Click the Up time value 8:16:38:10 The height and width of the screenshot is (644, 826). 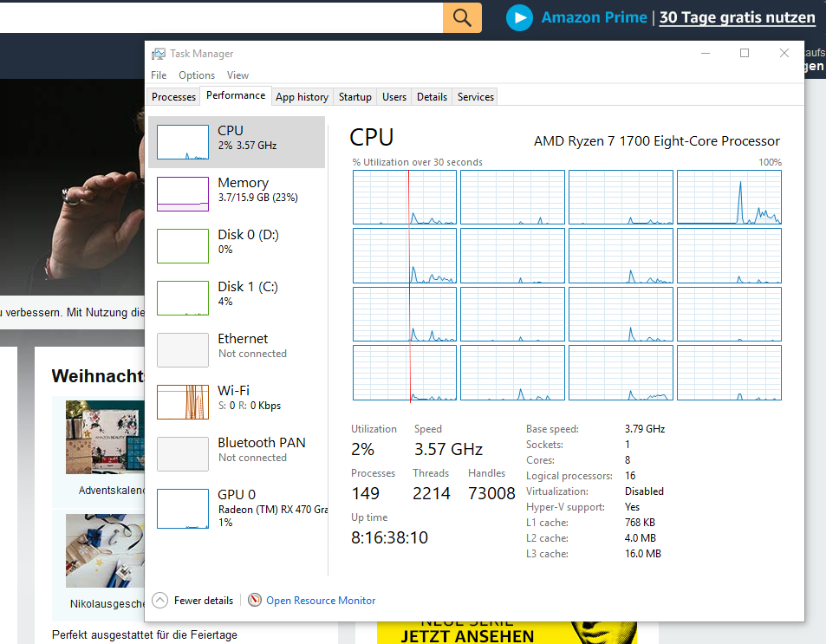pos(389,537)
